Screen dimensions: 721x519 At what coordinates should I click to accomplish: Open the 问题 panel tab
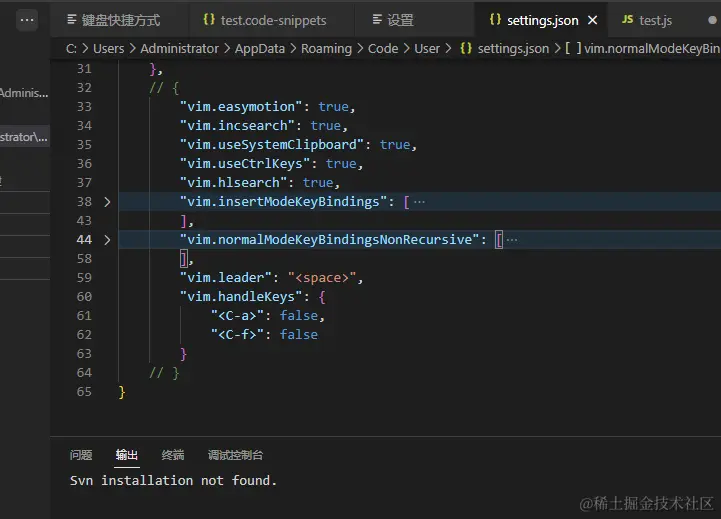(x=81, y=455)
